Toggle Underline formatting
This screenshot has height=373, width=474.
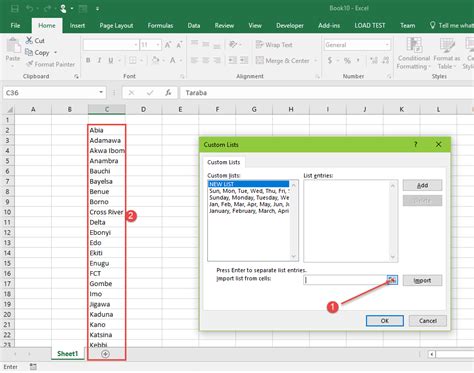(x=111, y=60)
